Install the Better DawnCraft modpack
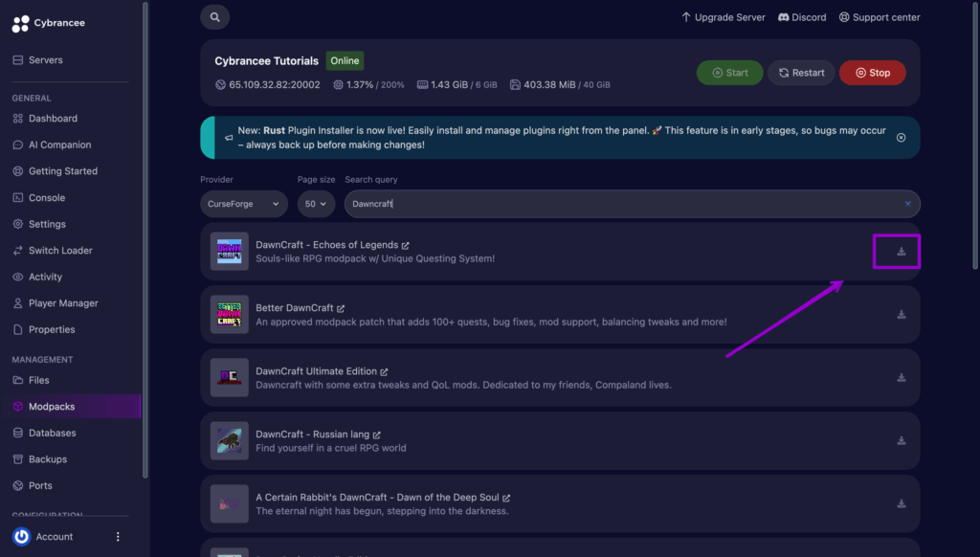This screenshot has height=557, width=980. [901, 315]
